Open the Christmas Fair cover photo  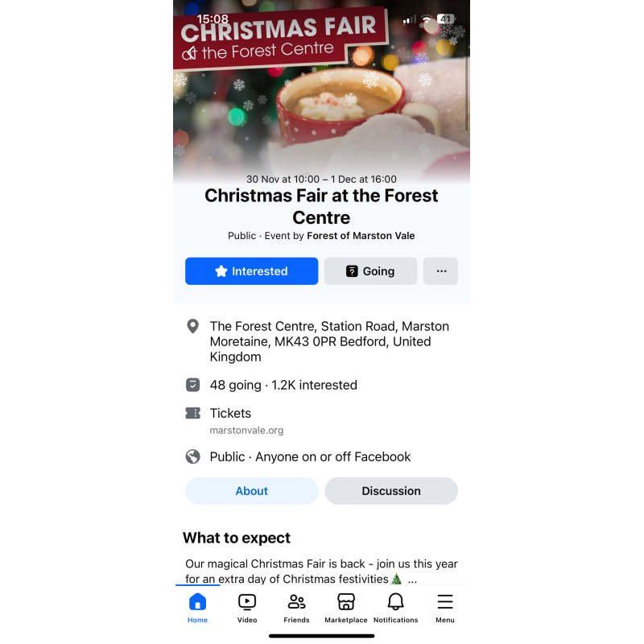pyautogui.click(x=321, y=98)
